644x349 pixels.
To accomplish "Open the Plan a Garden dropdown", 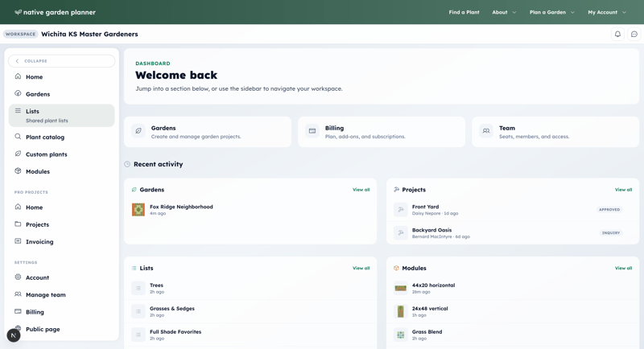I will point(551,12).
